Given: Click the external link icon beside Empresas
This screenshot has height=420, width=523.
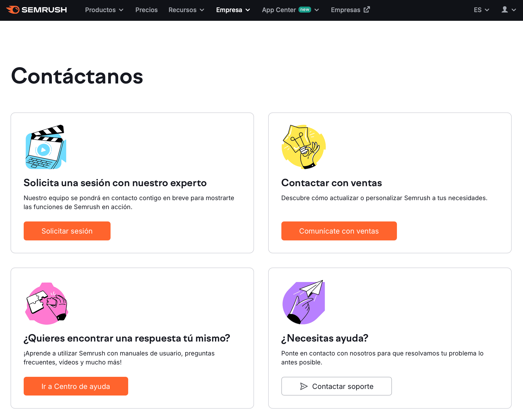Looking at the screenshot, I should tap(367, 10).
